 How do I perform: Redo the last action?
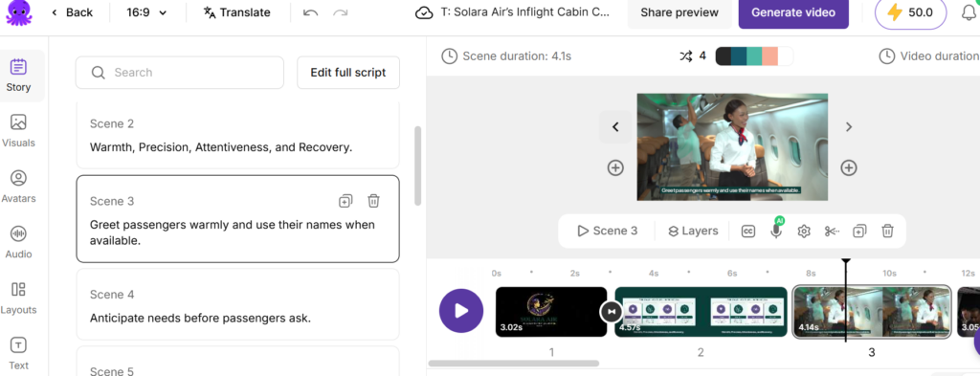click(x=340, y=12)
